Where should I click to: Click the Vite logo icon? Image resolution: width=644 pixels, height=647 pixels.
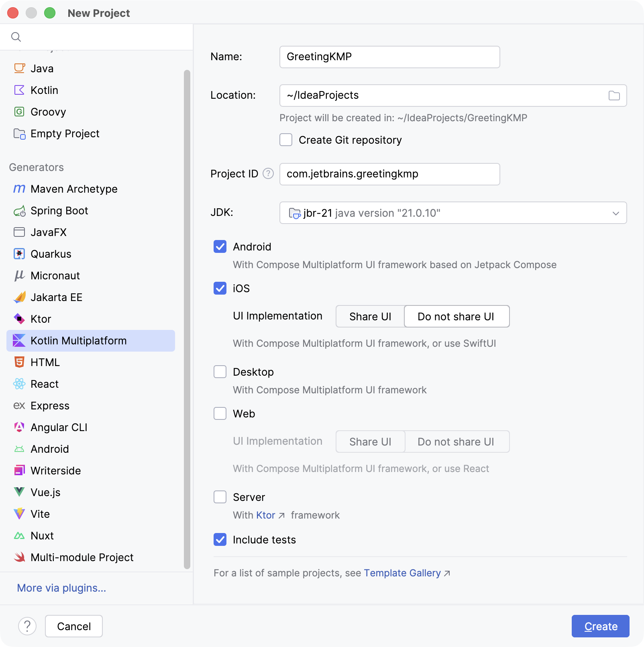tap(19, 514)
